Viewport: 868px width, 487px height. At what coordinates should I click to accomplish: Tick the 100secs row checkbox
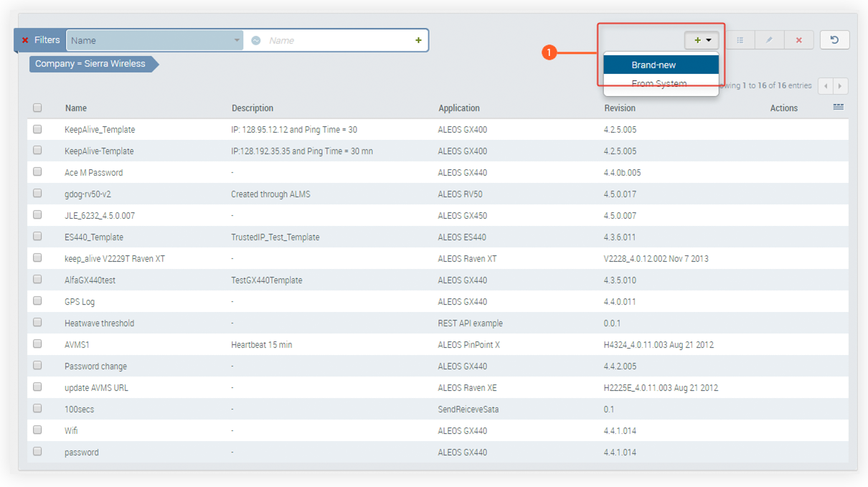(x=37, y=409)
